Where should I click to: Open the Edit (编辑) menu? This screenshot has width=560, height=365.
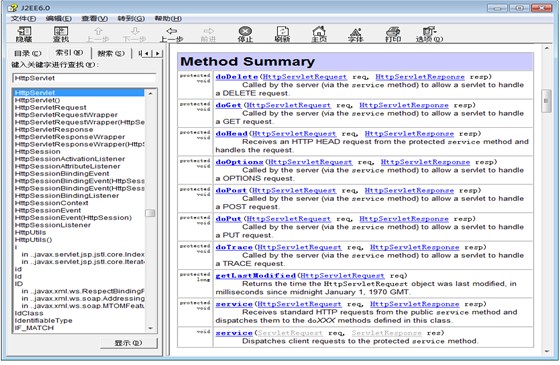pyautogui.click(x=59, y=19)
